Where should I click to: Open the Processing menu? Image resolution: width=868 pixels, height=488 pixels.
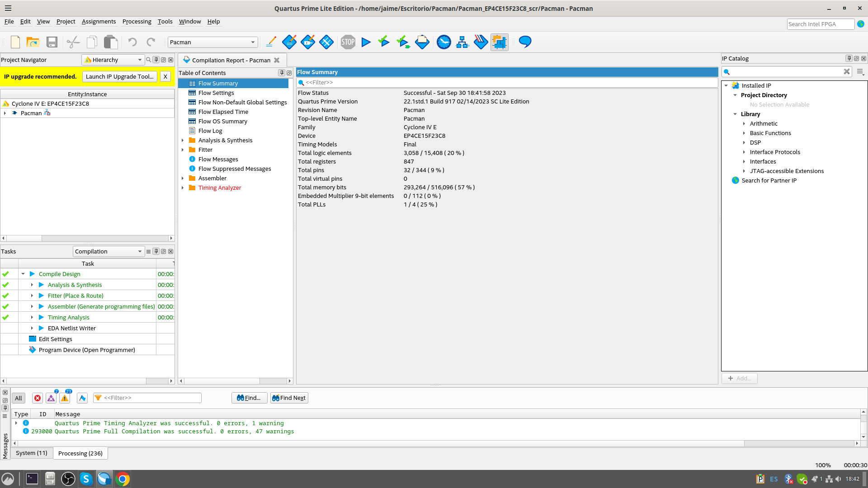tap(137, 21)
